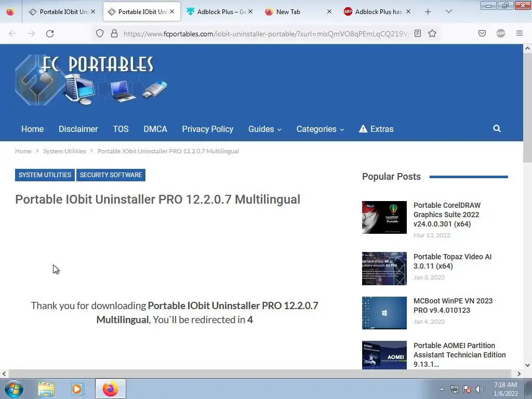The image size is (532, 399).
Task: Open the Extras menu item
Action: point(376,129)
